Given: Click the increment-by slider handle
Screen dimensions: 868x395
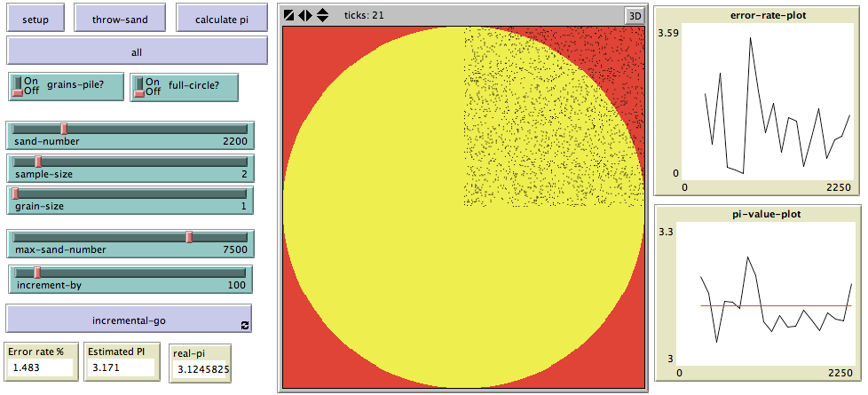Looking at the screenshot, I should tap(37, 272).
